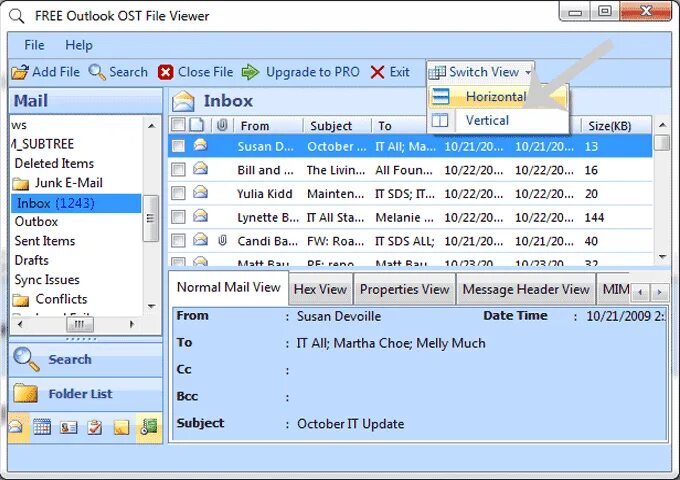Click the paperclip attachment icon in Candi Ba... row

(222, 240)
